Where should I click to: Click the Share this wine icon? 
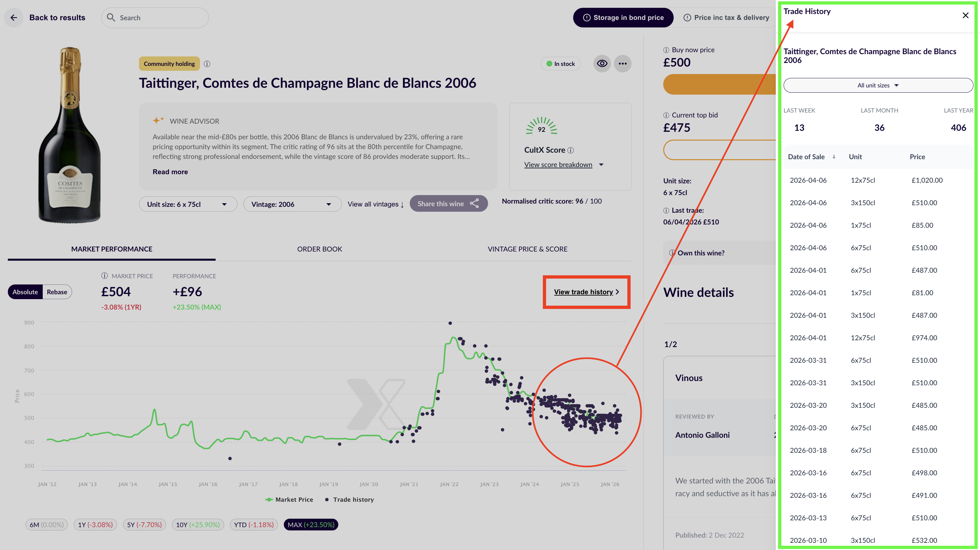(475, 204)
